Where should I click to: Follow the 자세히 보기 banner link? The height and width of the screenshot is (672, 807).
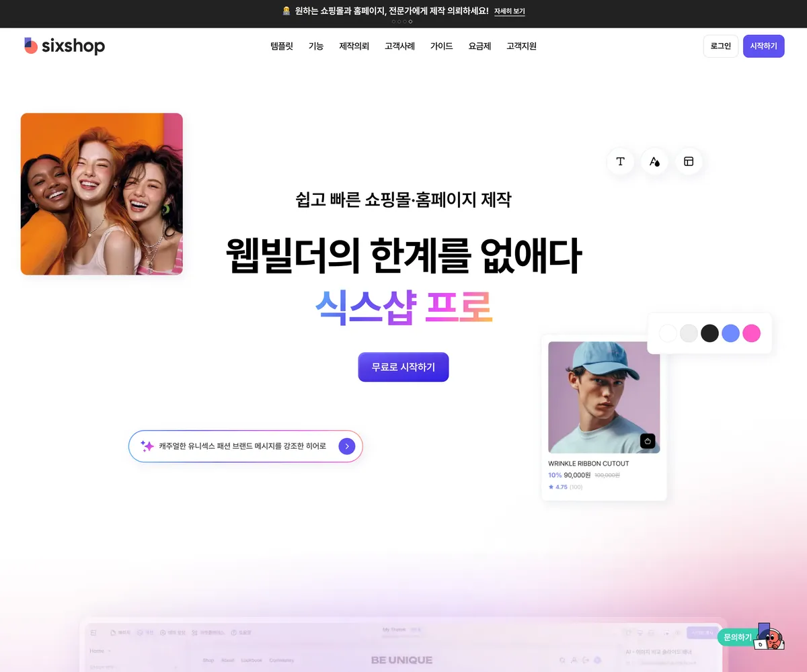(x=510, y=11)
